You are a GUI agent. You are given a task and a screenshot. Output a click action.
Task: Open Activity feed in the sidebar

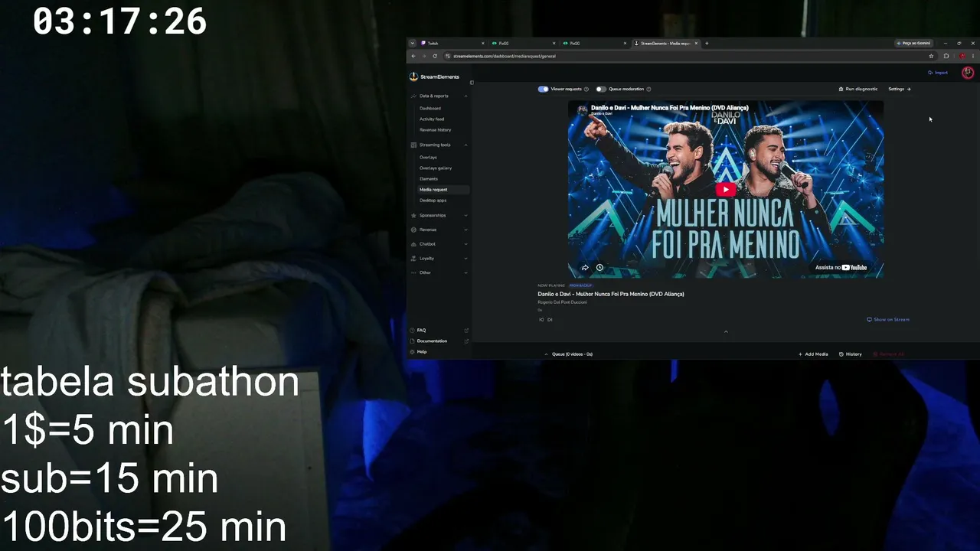[432, 119]
